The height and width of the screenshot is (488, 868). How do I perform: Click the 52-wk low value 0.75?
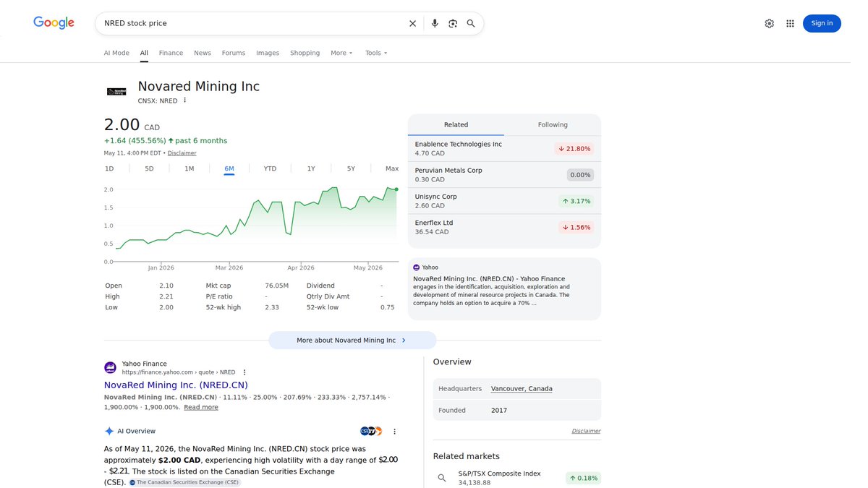pyautogui.click(x=388, y=307)
